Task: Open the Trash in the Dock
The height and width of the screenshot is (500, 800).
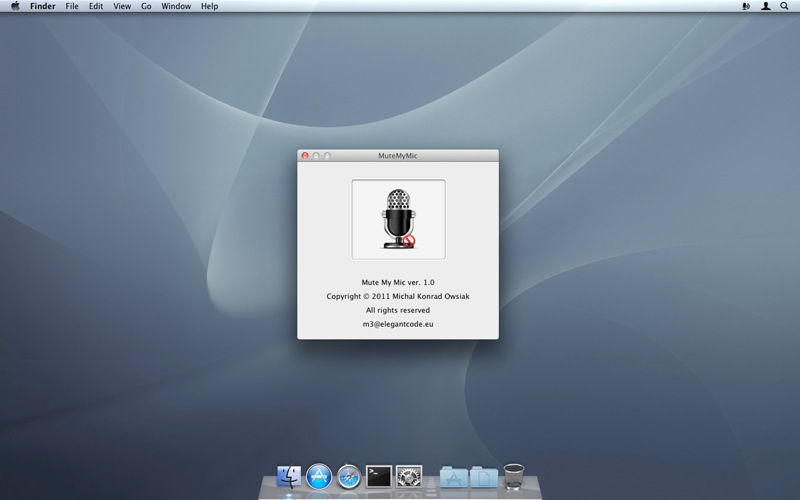Action: (x=514, y=477)
